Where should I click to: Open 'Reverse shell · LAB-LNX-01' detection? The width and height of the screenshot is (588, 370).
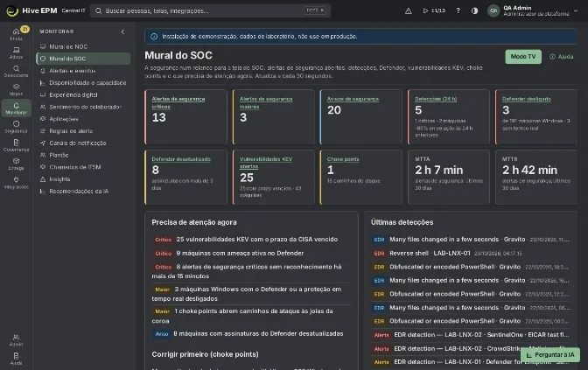click(x=430, y=253)
